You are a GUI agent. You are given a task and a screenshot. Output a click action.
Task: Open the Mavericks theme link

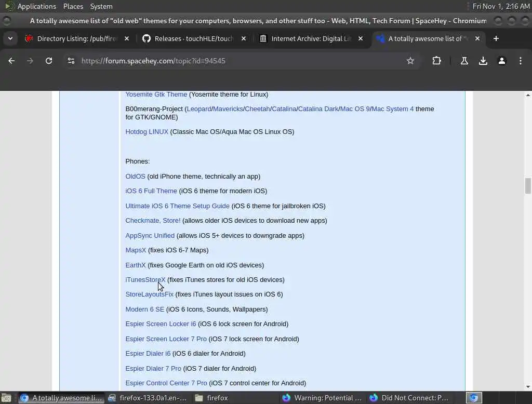(228, 109)
